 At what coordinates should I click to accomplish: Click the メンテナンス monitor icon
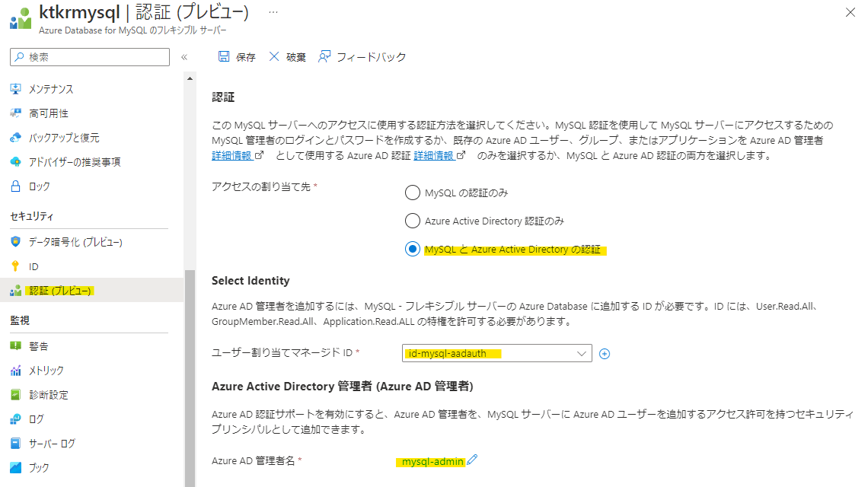click(x=15, y=88)
